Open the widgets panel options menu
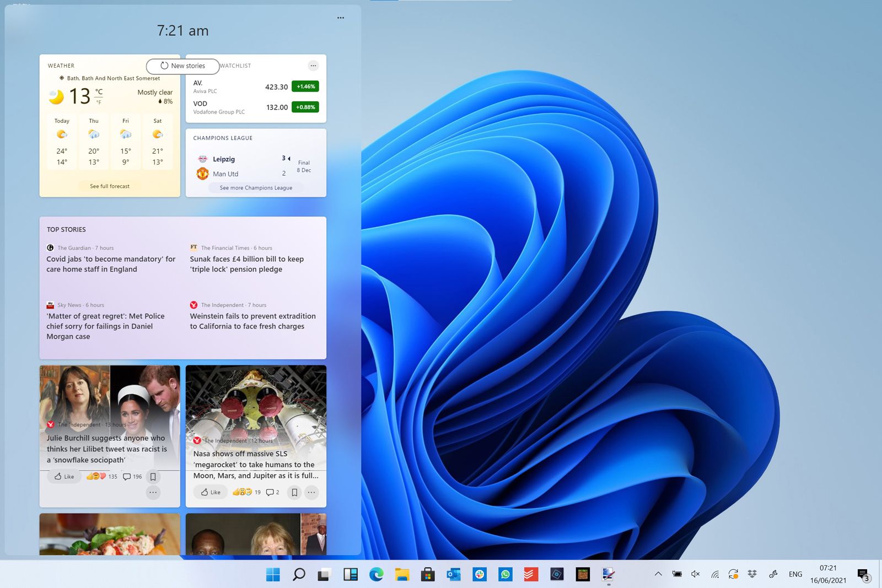The image size is (882, 588). click(340, 18)
